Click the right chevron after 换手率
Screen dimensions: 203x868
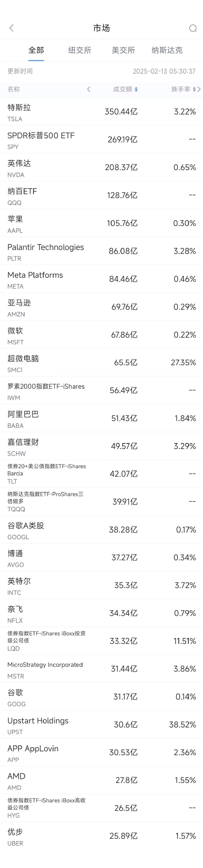tap(199, 89)
